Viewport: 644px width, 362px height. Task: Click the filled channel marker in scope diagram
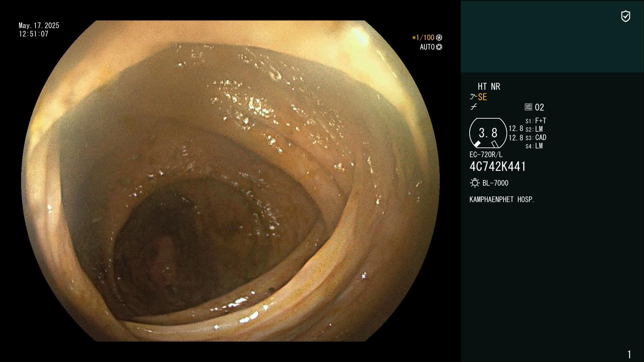[x=477, y=144]
